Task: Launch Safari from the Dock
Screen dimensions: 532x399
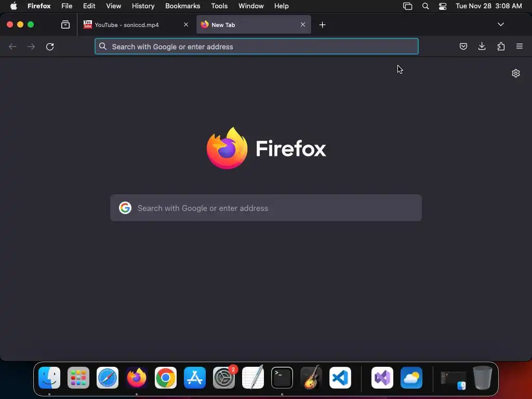Action: [x=108, y=378]
